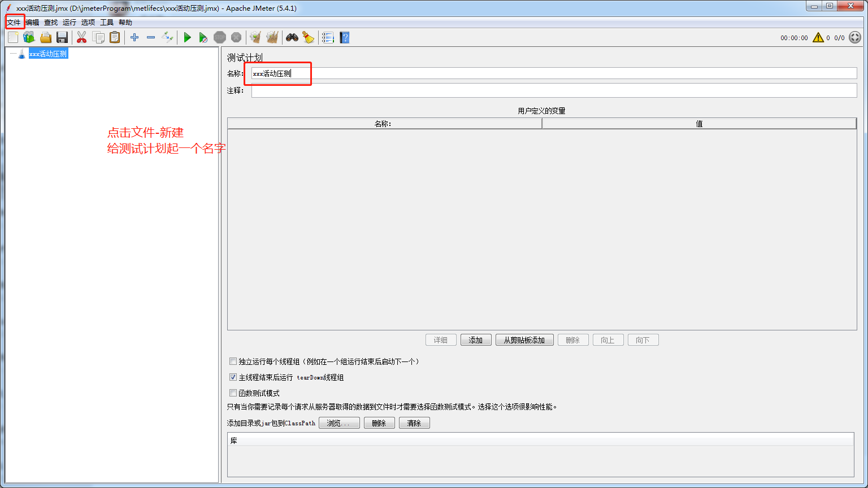868x488 pixels.
Task: Select xxx活动压测 test plan tree node
Action: [x=48, y=54]
